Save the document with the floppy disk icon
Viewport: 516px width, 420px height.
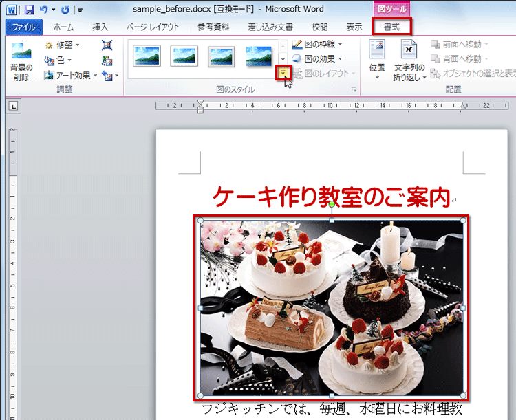click(29, 10)
